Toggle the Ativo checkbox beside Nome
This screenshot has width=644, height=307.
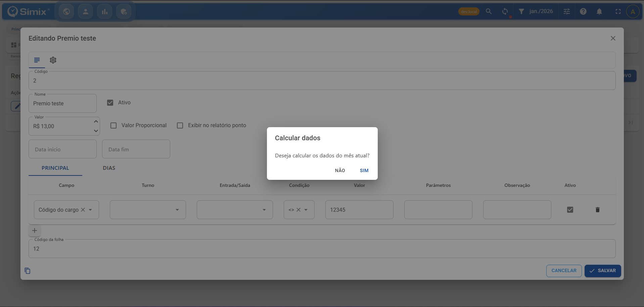pos(110,103)
